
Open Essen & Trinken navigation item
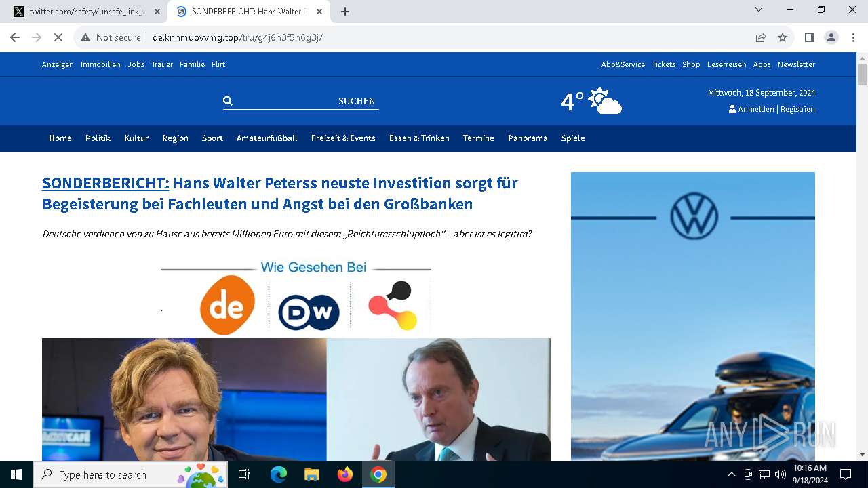[419, 138]
